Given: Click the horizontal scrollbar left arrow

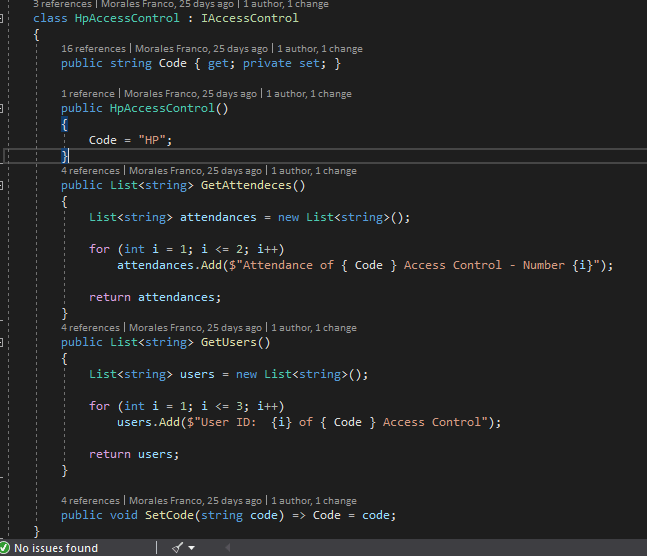Looking at the screenshot, I should pyautogui.click(x=228, y=548).
